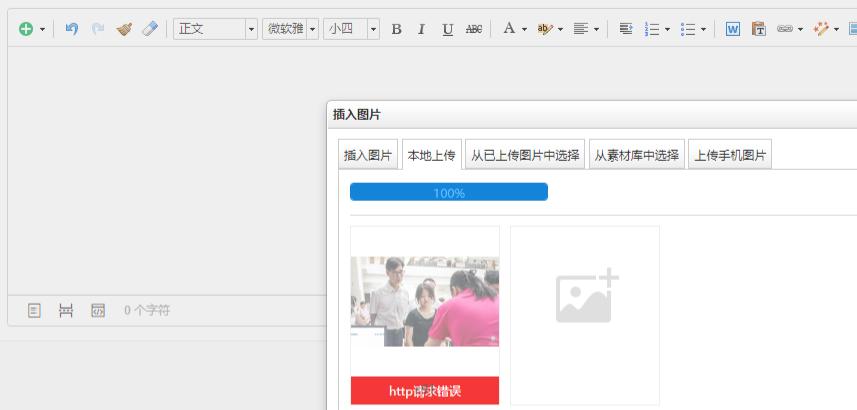Open the 从已上传图片中选择 tab
This screenshot has width=857, height=410.
point(525,155)
